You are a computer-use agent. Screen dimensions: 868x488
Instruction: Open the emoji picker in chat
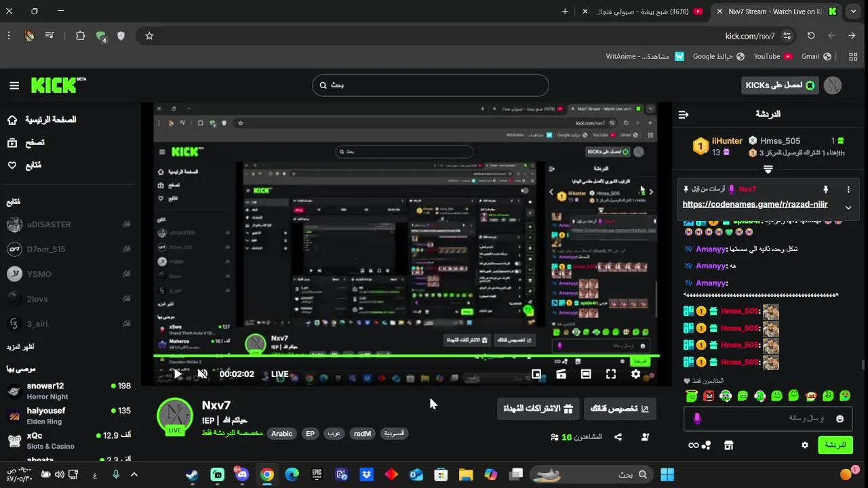840,419
